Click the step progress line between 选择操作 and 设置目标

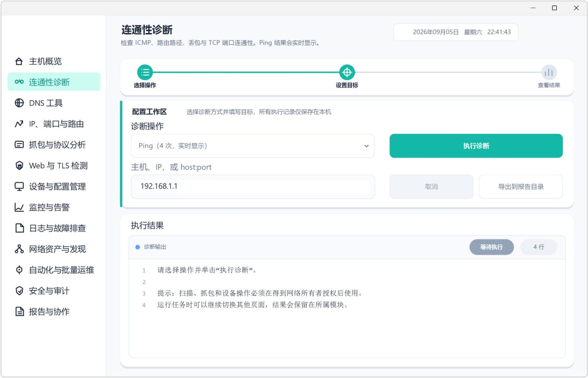coord(246,72)
